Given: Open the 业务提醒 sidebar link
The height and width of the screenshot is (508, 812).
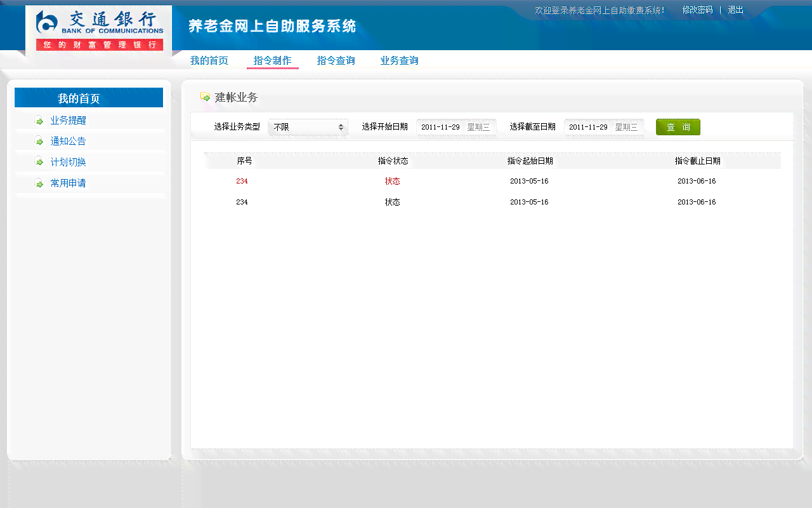Looking at the screenshot, I should click(69, 121).
